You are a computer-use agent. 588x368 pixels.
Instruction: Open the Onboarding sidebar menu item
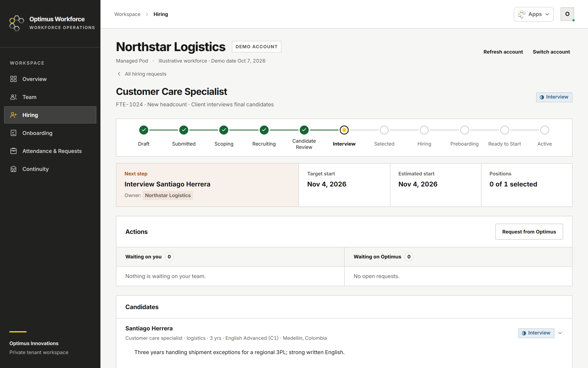pos(50,133)
